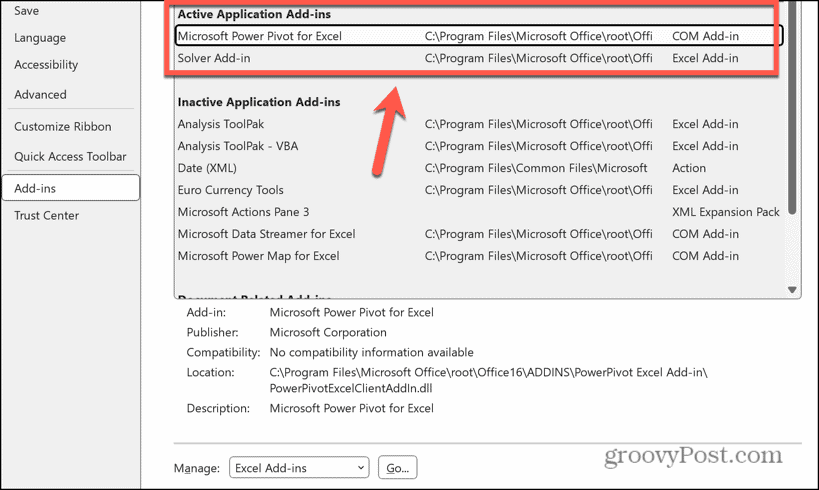Viewport: 819px width, 490px height.
Task: Select the Euro Currency Tools row
Action: (x=478, y=190)
